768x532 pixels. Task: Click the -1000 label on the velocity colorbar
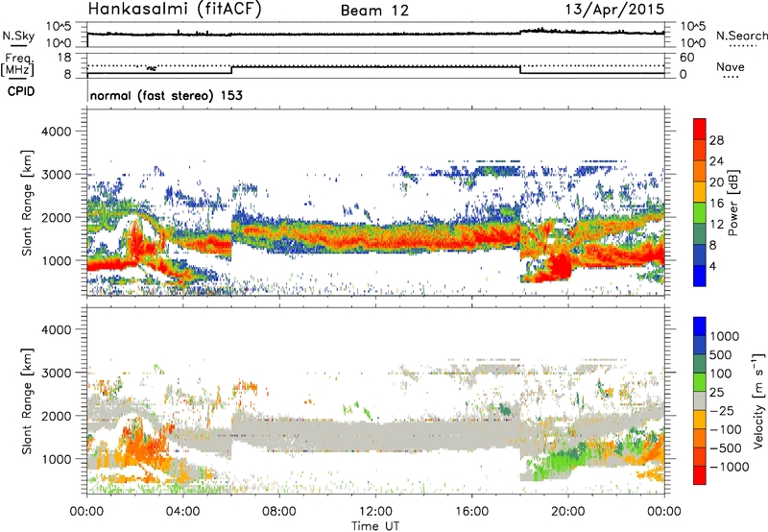click(x=730, y=467)
